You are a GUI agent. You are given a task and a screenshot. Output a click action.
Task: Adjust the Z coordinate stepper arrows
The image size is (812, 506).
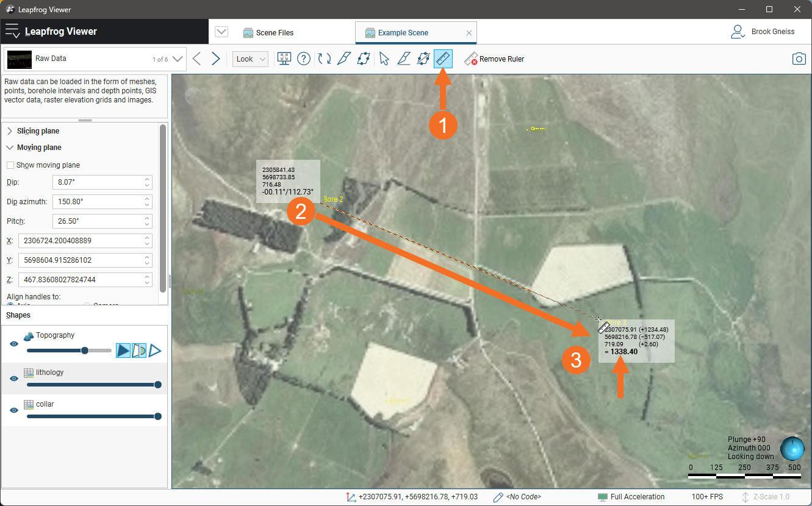[x=147, y=280]
